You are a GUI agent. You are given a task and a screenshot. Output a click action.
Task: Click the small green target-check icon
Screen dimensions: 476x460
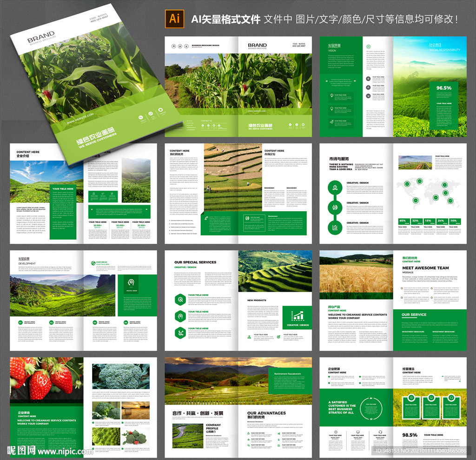pos(279,337)
